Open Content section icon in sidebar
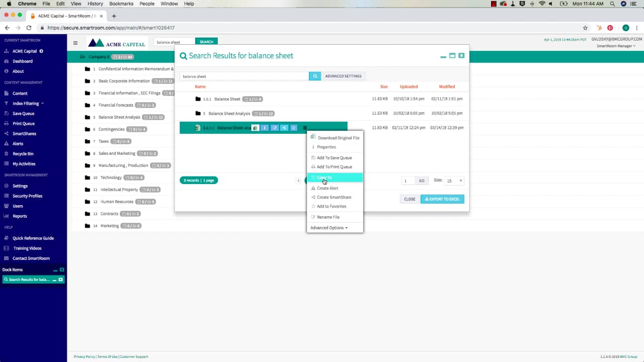This screenshot has width=644, height=362. pos(7,94)
